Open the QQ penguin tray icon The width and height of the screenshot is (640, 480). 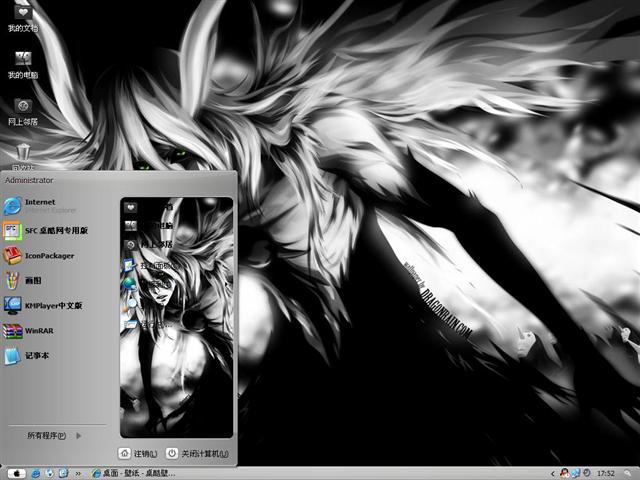tap(564, 473)
